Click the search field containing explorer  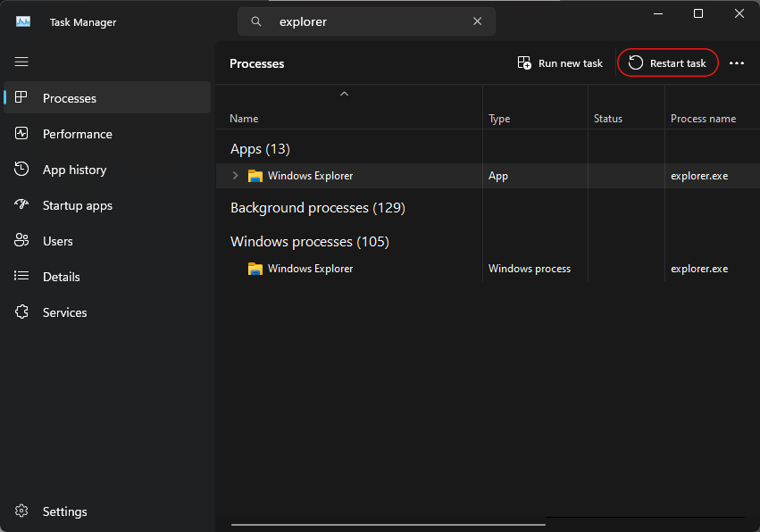pyautogui.click(x=366, y=21)
